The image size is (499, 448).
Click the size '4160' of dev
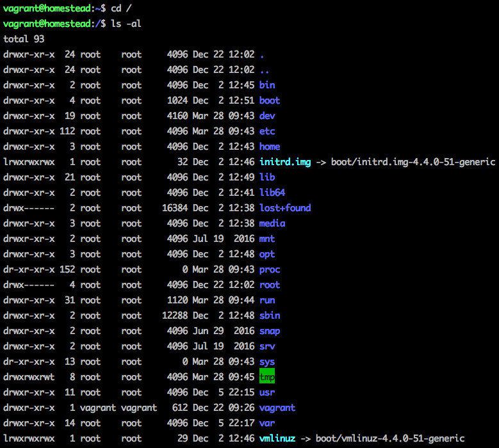177,116
